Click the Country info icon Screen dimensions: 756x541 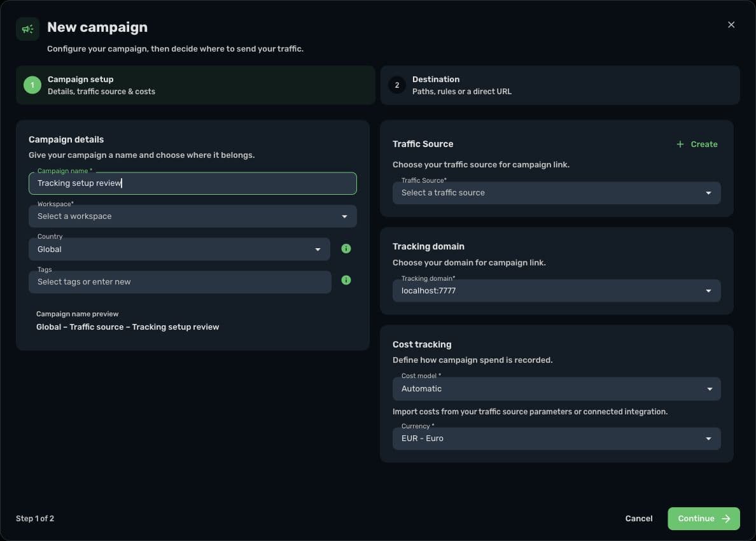tap(346, 249)
